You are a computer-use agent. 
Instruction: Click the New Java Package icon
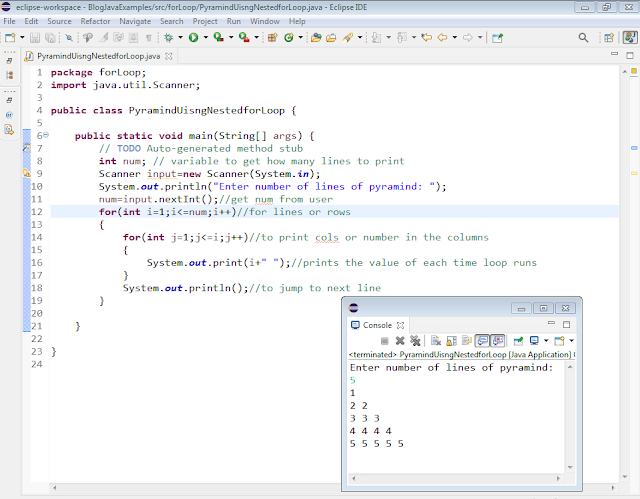[x=273, y=38]
